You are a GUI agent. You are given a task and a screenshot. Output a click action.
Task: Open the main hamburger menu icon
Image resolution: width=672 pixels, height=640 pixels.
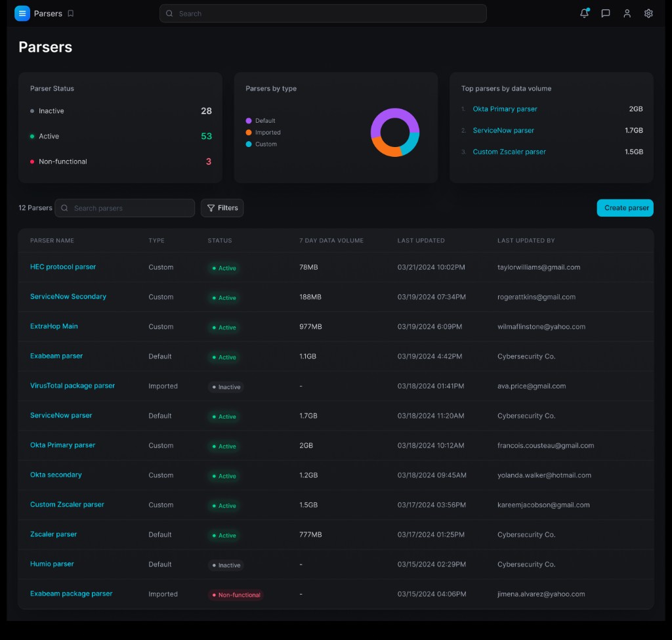22,13
